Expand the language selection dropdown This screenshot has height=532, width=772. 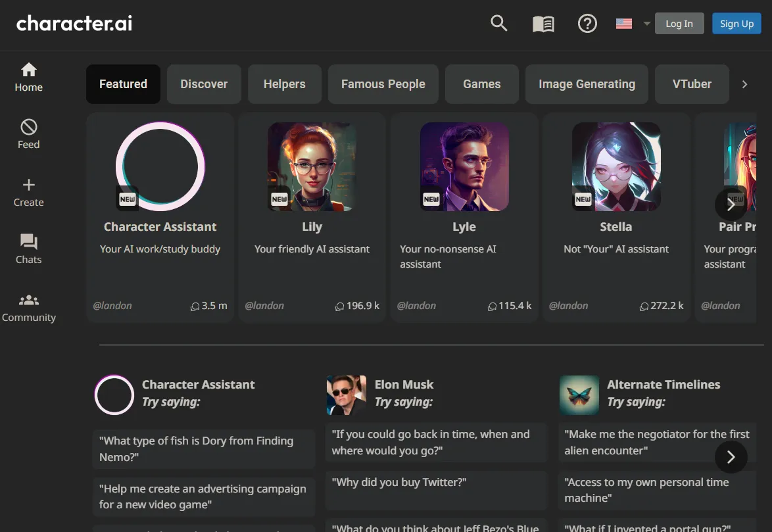(631, 23)
